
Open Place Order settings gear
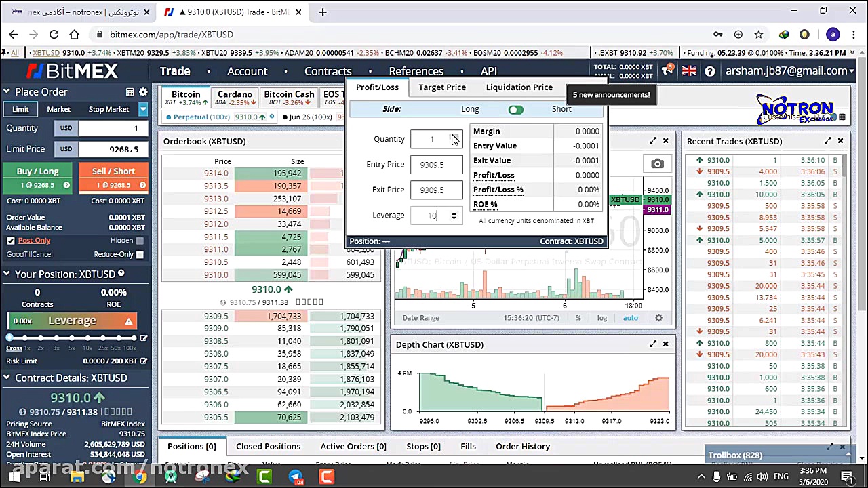(x=143, y=92)
